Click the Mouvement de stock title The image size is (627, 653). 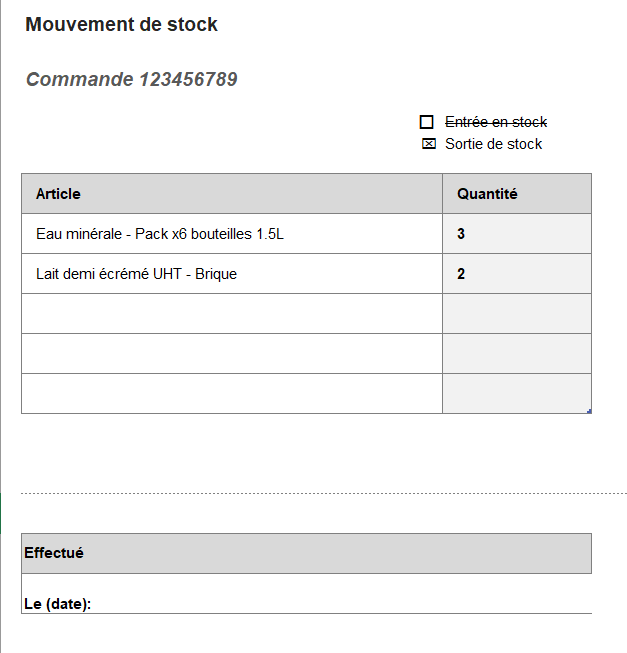click(121, 25)
